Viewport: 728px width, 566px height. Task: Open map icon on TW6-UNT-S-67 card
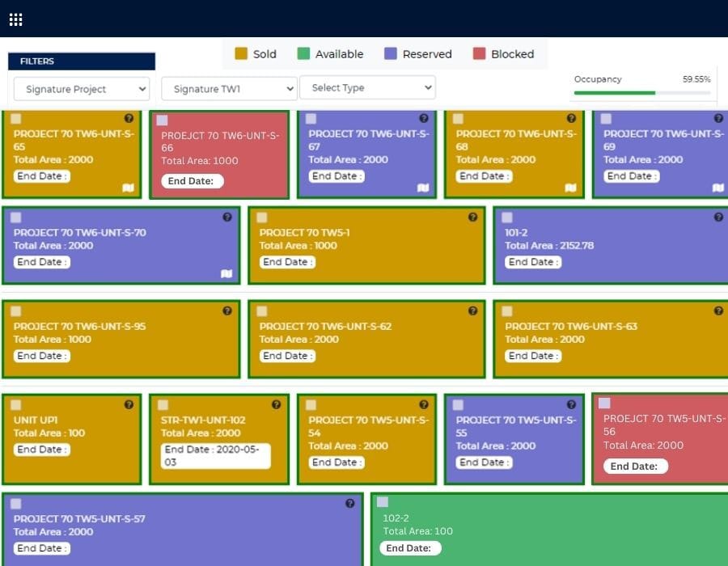423,188
